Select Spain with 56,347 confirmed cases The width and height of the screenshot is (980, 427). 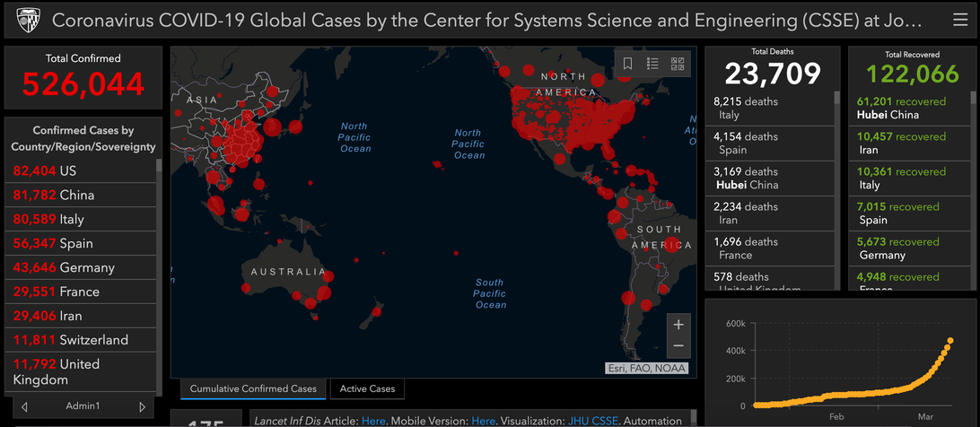tap(81, 243)
